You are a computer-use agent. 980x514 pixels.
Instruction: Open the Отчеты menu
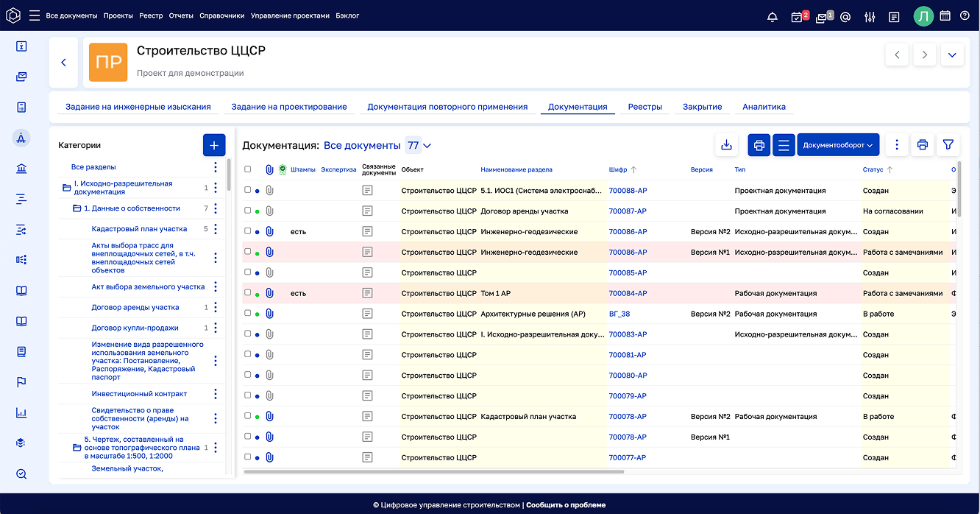[180, 15]
